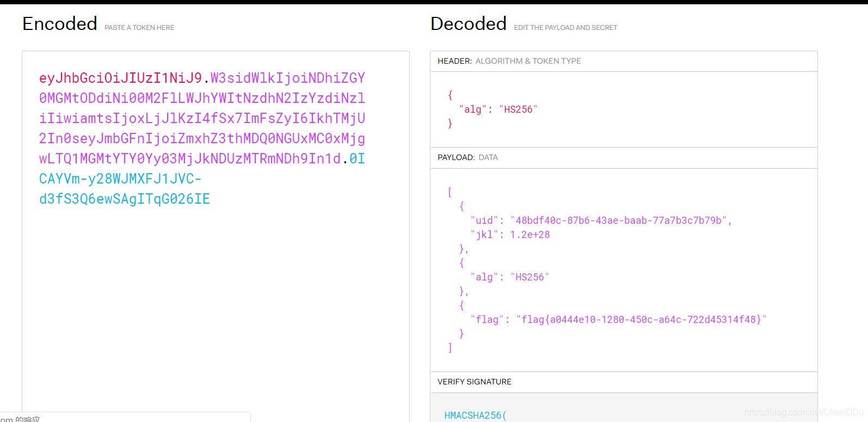Click the 'HEADER: ALGORITHM & TOKEN TYPE' section title
This screenshot has height=422, width=868.
509,61
